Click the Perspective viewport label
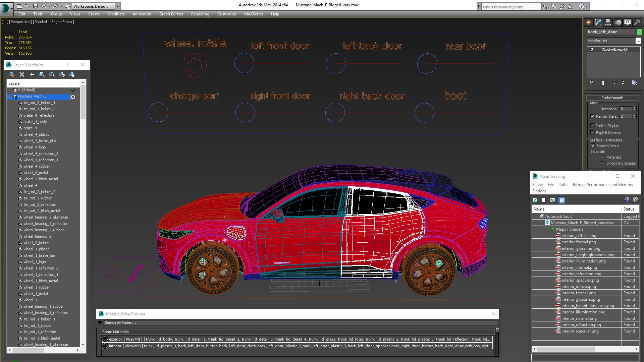This screenshot has height=362, width=644. coord(20,22)
